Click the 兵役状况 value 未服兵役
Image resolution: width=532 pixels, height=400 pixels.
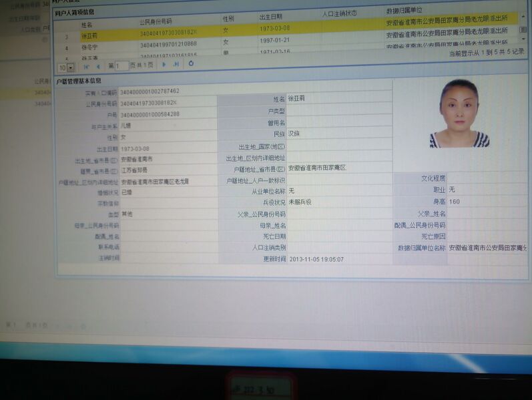pyautogui.click(x=300, y=202)
